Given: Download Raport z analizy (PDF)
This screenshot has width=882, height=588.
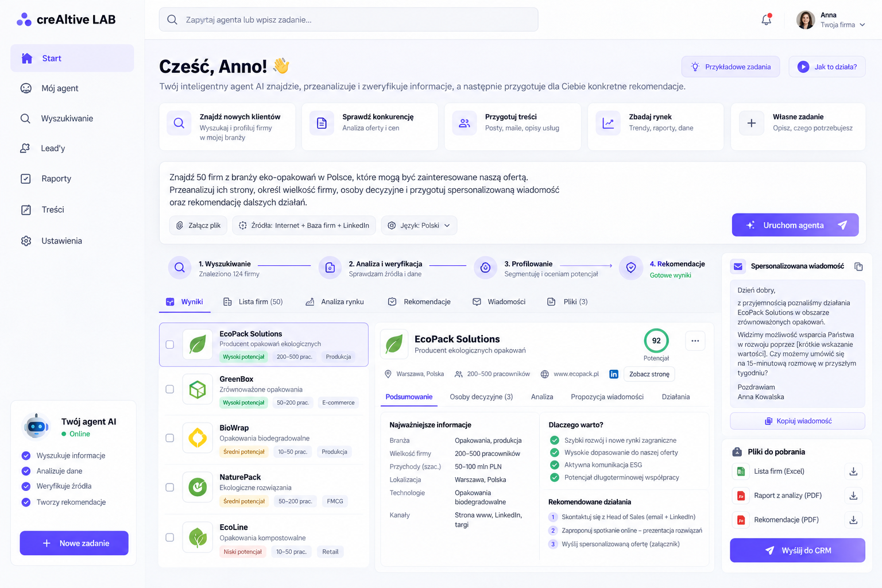Looking at the screenshot, I should (853, 496).
